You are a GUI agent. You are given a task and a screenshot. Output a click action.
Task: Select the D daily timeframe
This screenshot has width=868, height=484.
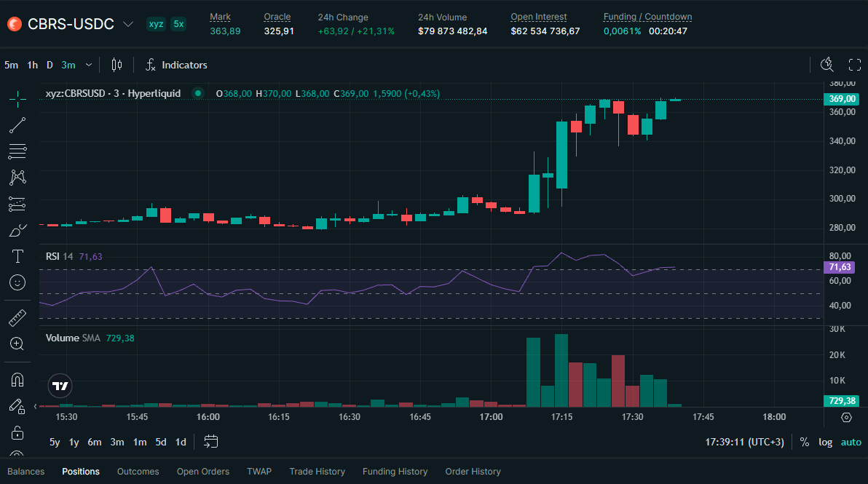(50, 65)
